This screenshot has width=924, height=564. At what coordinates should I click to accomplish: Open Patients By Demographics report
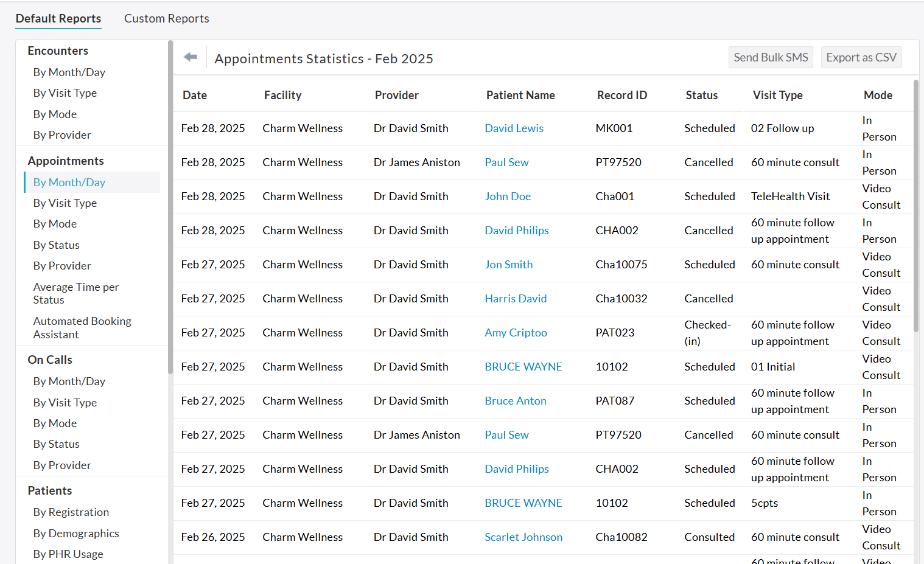pos(76,534)
